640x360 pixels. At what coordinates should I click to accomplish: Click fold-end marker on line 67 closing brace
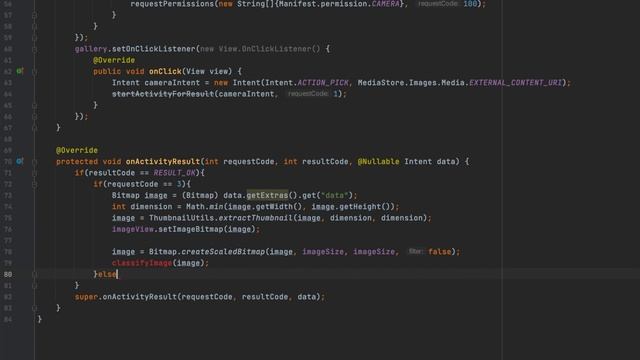click(x=35, y=128)
